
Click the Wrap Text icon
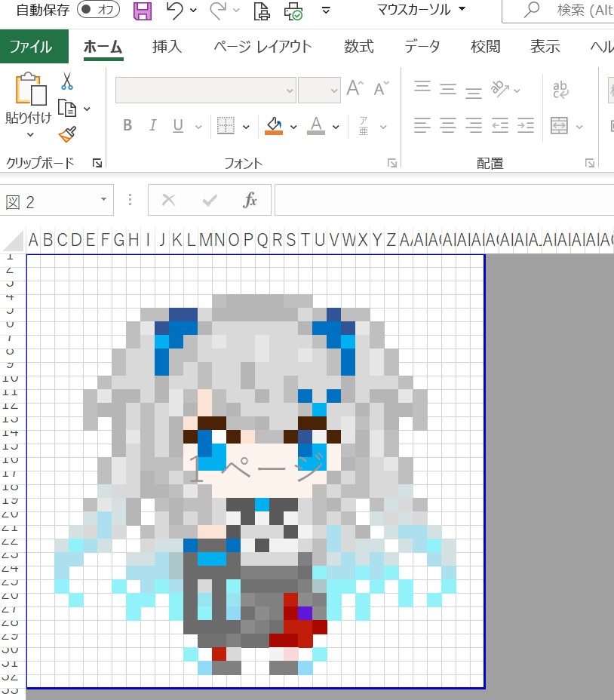click(x=560, y=89)
